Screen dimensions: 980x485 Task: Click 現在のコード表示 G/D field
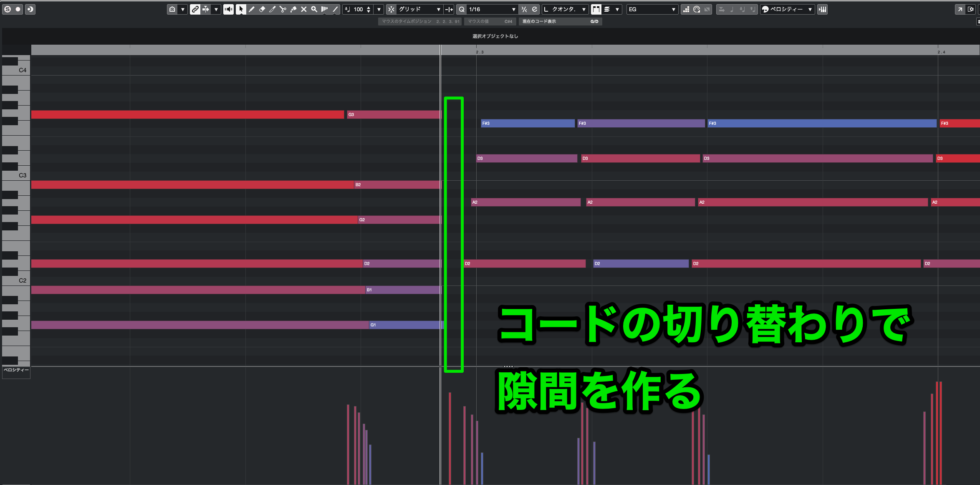[x=560, y=21]
